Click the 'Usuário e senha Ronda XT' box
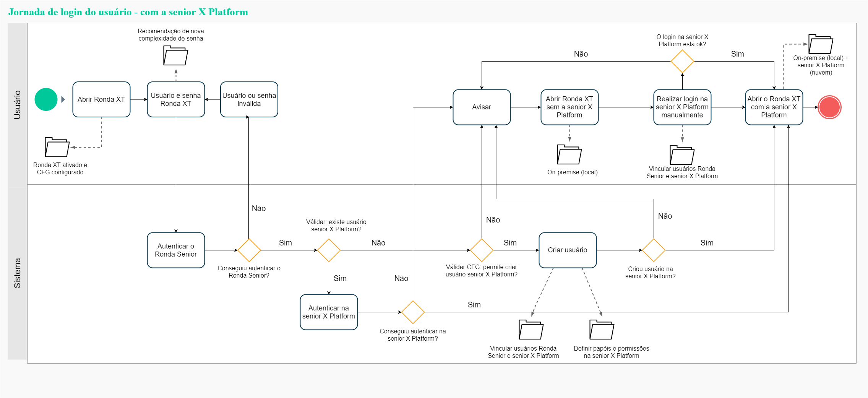868x398 pixels. pos(176,99)
